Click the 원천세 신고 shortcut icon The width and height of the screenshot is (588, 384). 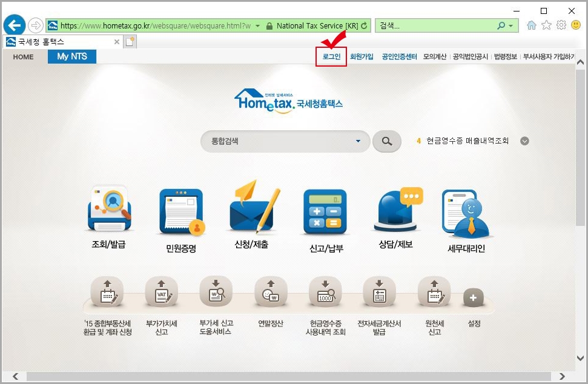434,292
